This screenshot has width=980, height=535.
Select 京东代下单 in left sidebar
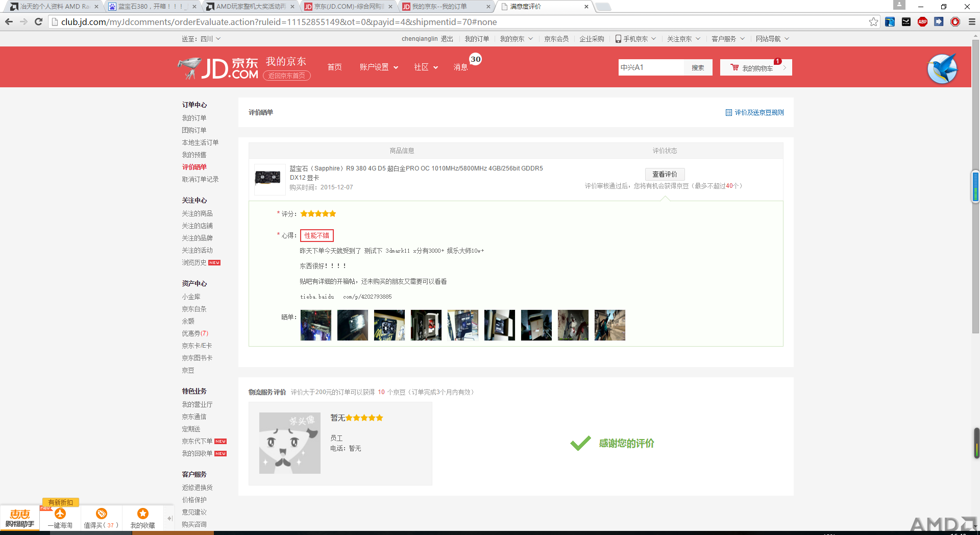(197, 441)
